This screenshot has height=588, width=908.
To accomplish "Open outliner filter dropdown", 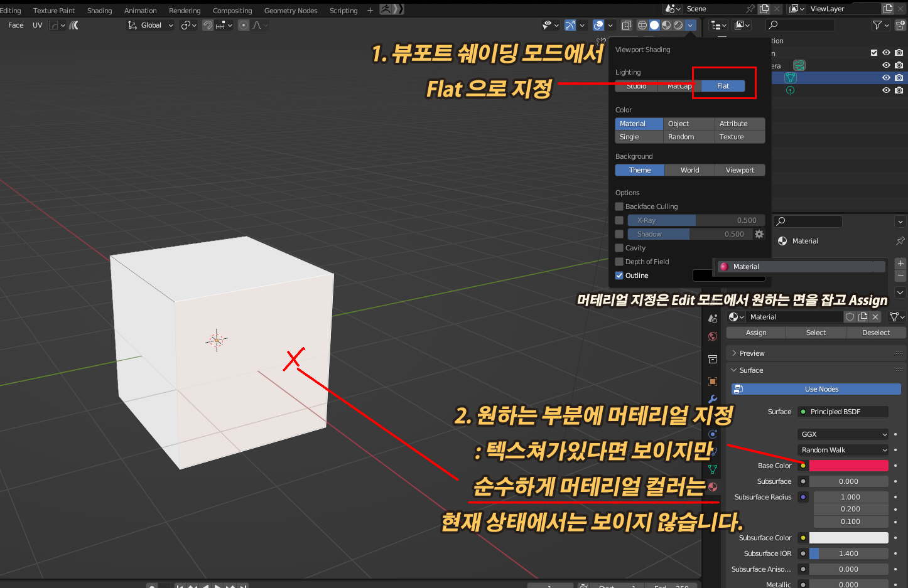I will [880, 25].
